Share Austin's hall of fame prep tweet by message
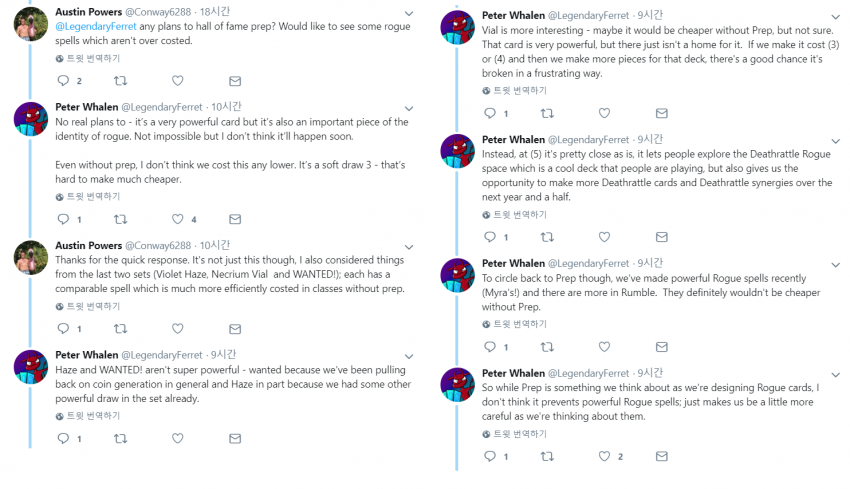This screenshot has width=850, height=489. coord(235,81)
